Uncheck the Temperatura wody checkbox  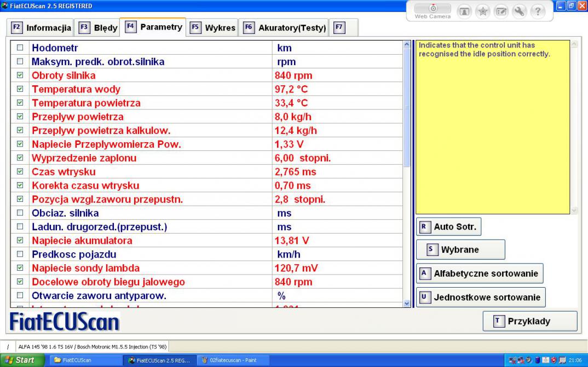20,89
